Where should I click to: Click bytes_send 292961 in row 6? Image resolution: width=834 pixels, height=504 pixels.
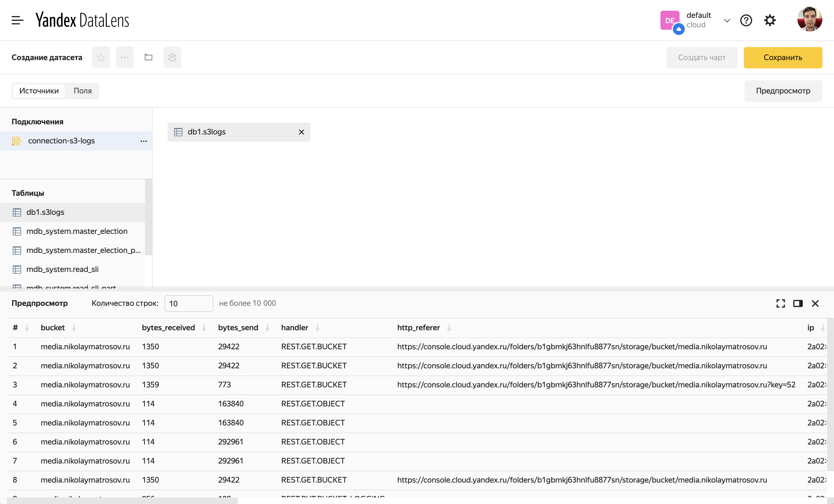230,442
